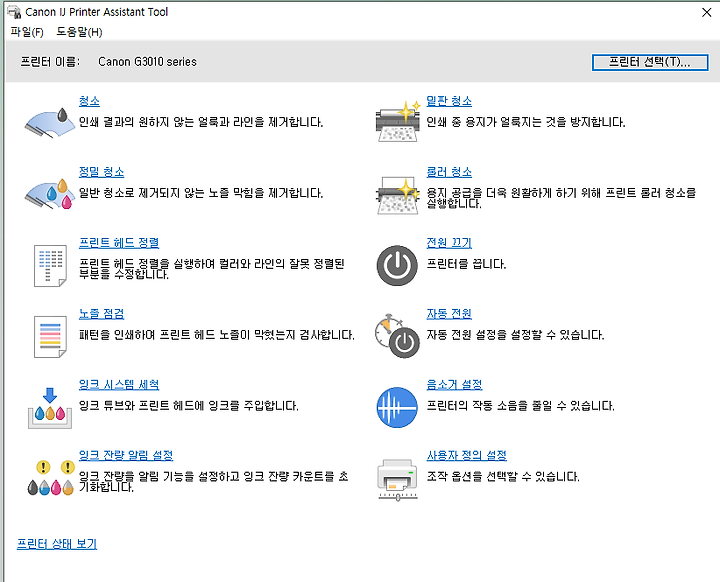Open the 잉크 잔량 알림 설정 link
This screenshot has height=582, width=720.
click(x=126, y=455)
